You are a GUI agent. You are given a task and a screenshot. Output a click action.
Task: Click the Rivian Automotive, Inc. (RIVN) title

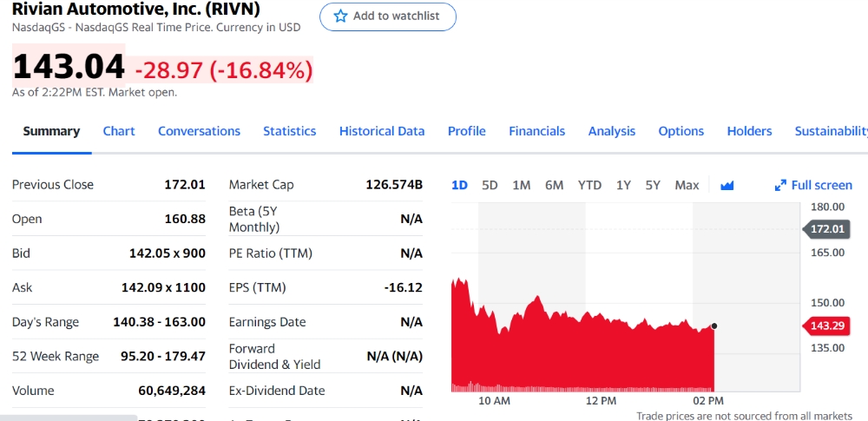(136, 10)
